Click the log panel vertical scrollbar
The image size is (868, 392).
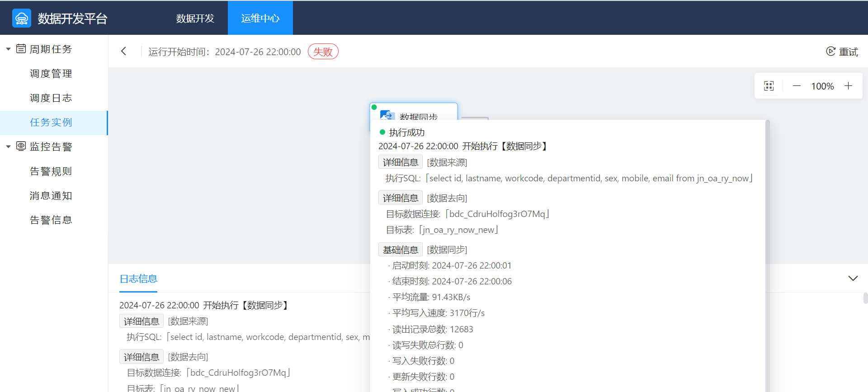[865, 298]
